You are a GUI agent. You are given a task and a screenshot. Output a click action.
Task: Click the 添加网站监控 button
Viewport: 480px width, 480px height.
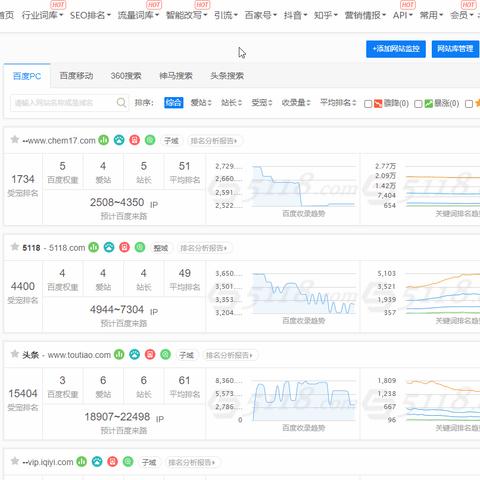396,49
